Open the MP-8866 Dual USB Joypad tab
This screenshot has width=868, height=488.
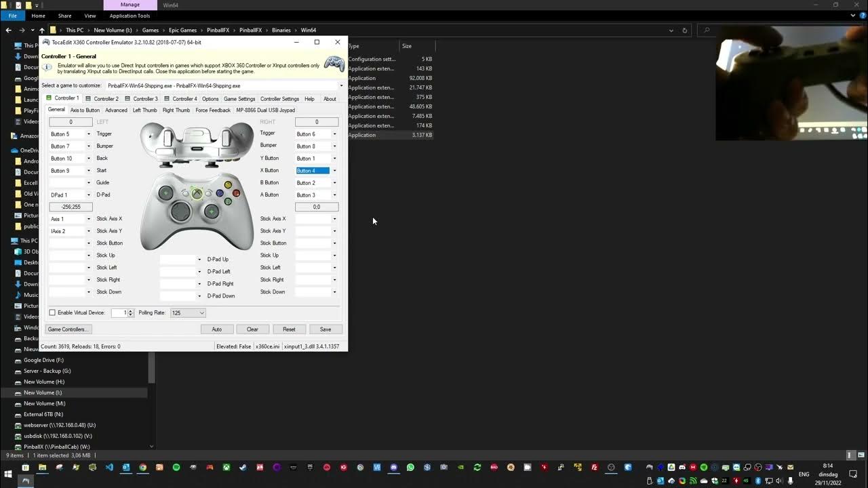click(x=265, y=110)
